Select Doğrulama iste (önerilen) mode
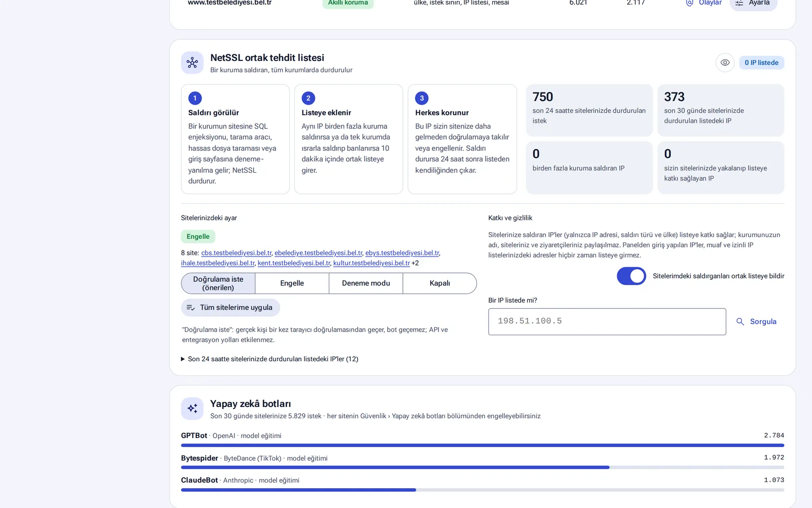 coord(218,283)
